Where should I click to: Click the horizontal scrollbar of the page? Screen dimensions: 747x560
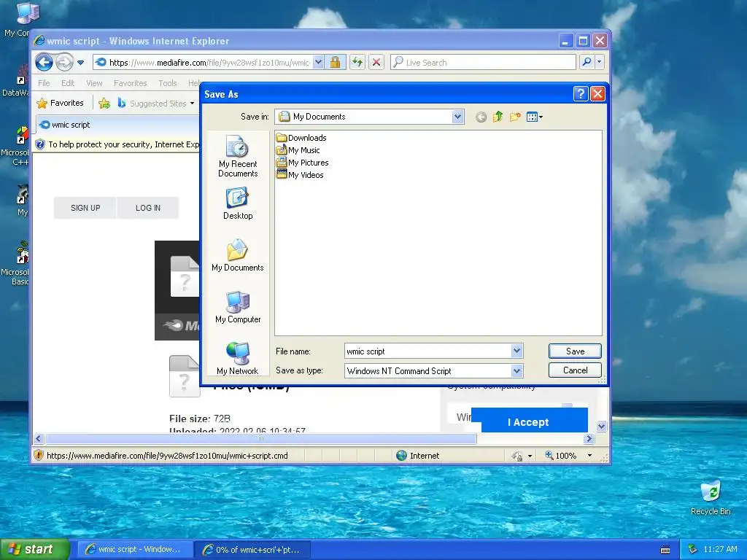tap(260, 438)
